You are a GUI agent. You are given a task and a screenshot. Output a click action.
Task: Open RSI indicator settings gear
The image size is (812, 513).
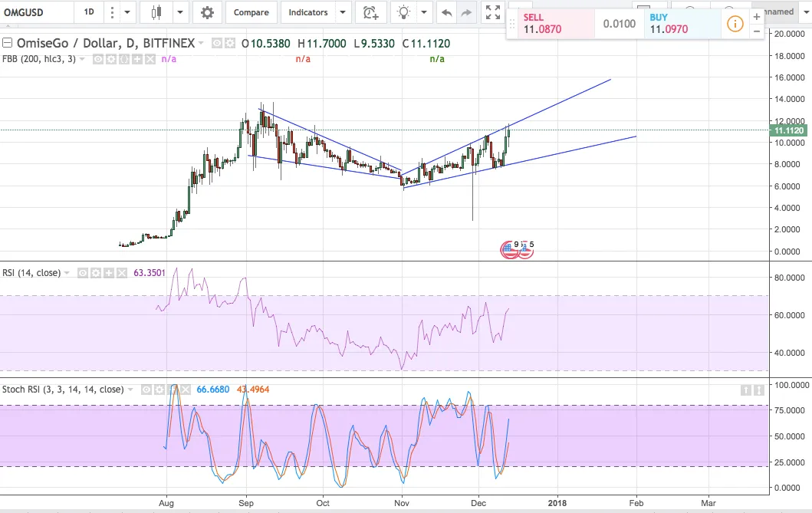click(x=96, y=273)
